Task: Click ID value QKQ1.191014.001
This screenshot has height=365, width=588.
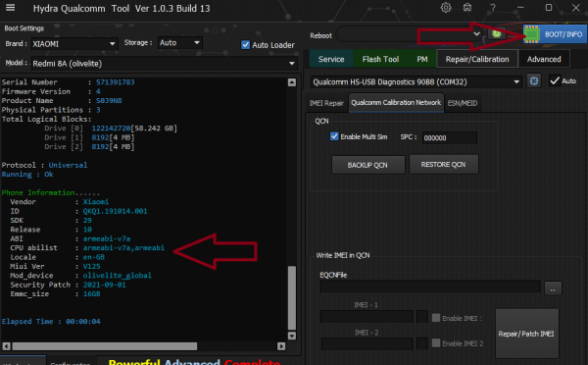Action: pos(115,211)
